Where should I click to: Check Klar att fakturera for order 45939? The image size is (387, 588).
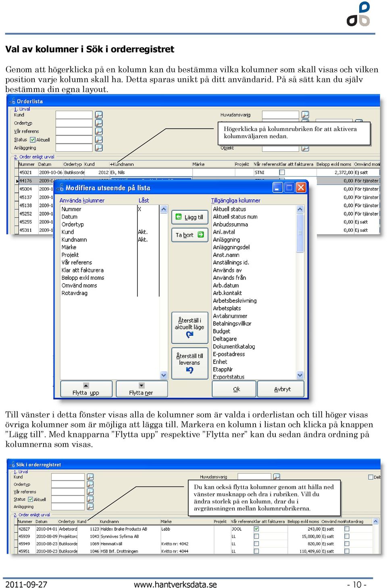[x=256, y=536]
